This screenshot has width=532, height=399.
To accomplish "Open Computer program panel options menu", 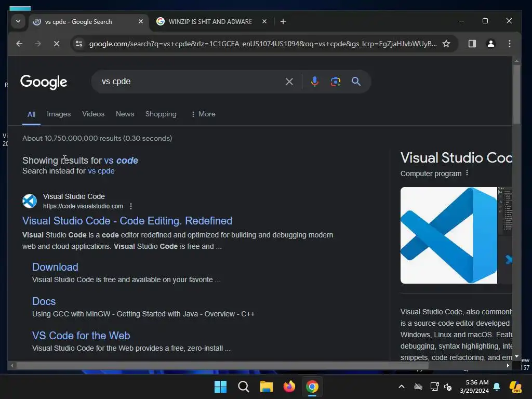I will pyautogui.click(x=467, y=172).
